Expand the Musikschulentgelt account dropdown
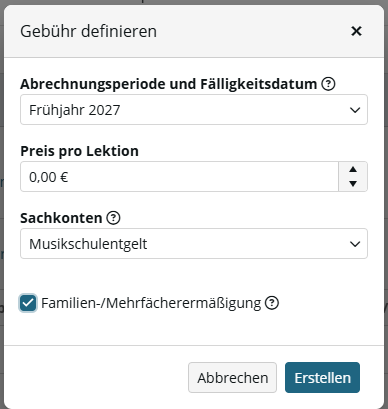Screen dimensions: 388x409 coord(194,243)
